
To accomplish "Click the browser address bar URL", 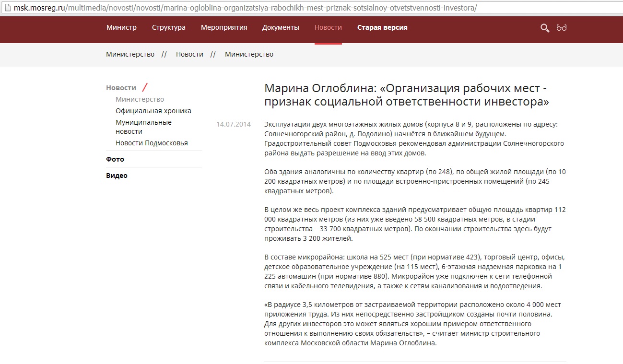I will click(246, 9).
